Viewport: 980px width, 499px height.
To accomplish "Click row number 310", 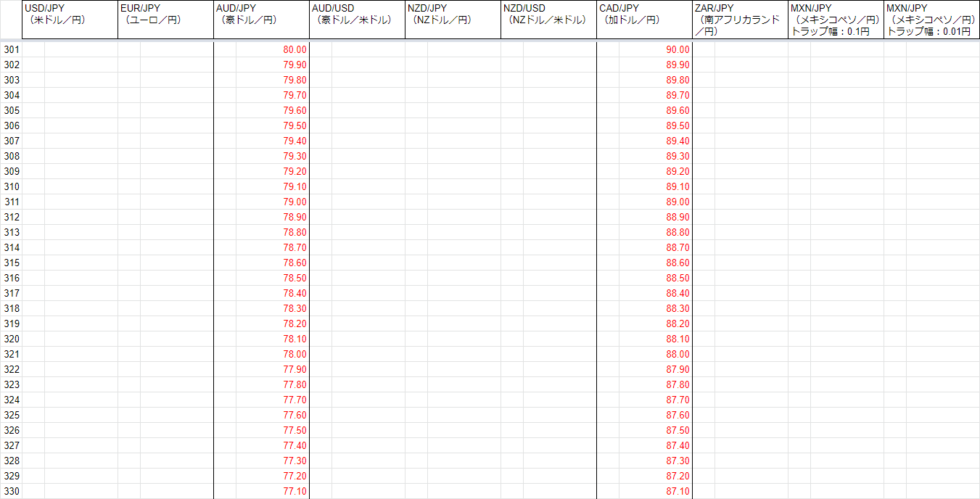I will (x=11, y=186).
